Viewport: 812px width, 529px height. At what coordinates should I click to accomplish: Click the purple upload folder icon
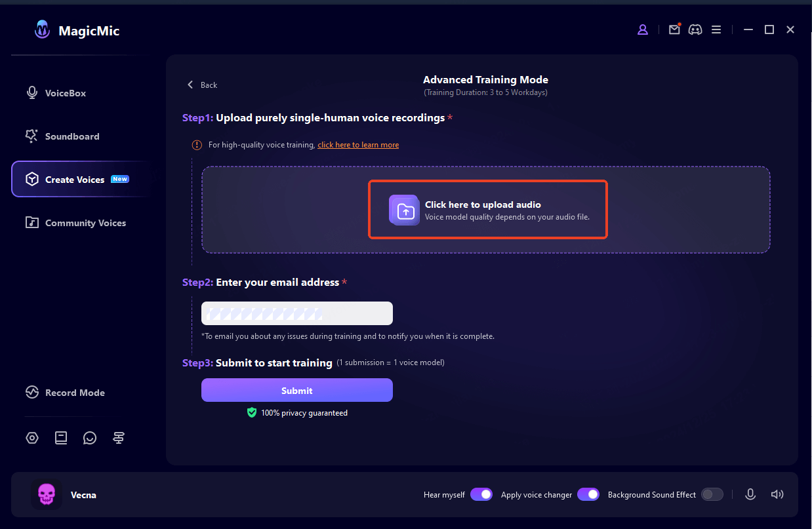click(x=405, y=210)
